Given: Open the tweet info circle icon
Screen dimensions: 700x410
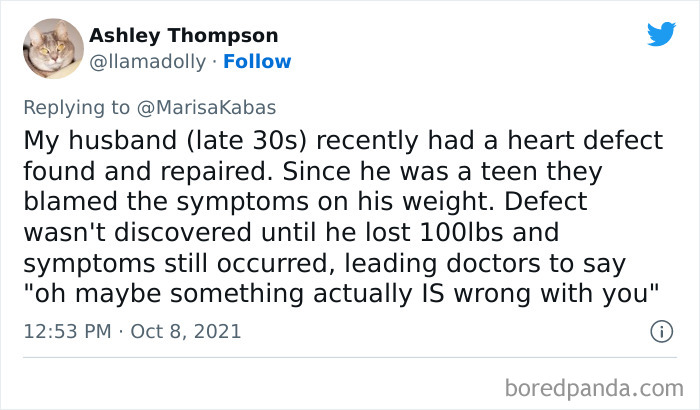Looking at the screenshot, I should (660, 331).
